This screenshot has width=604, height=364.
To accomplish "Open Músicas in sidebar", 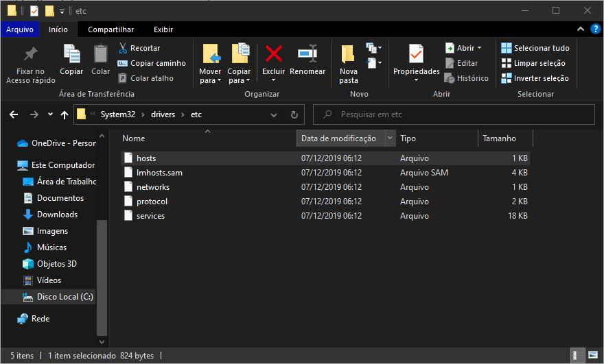I will point(45,247).
